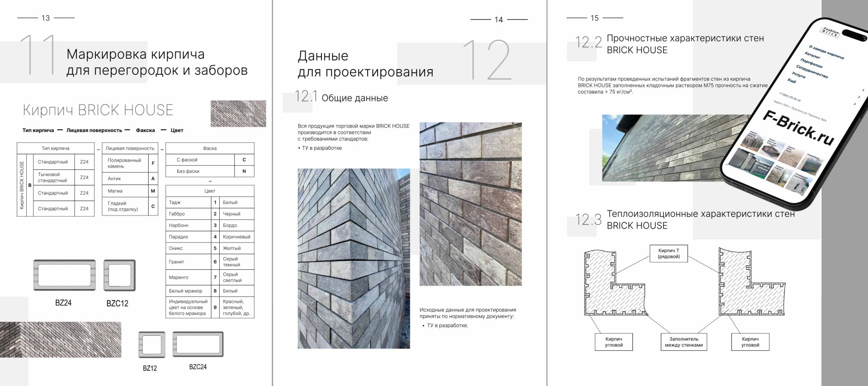Tap the lowest chevron arrow on phone screen
The height and width of the screenshot is (386, 868).
[x=854, y=104]
